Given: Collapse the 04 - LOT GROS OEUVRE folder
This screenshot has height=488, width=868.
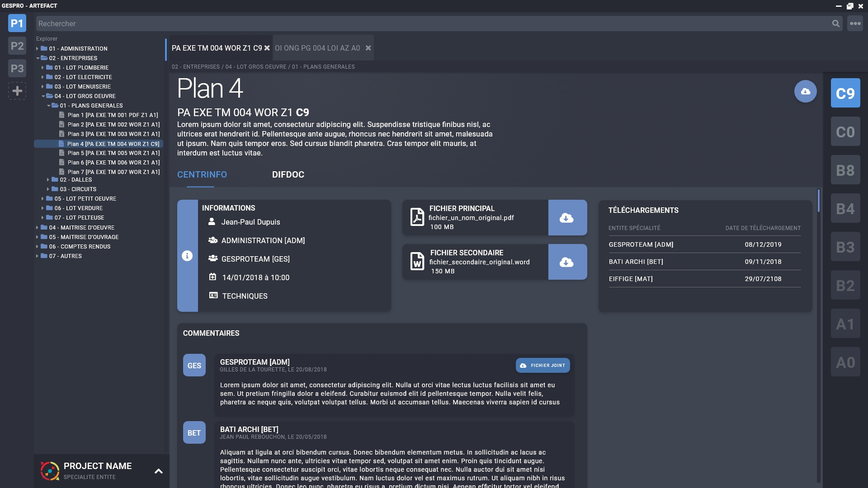Looking at the screenshot, I should pos(43,96).
